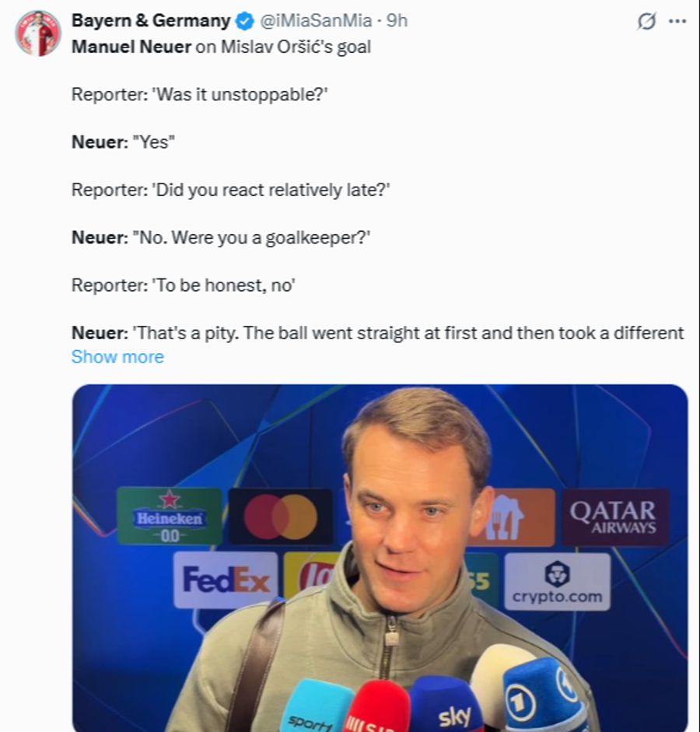Screen dimensions: 700x732
Task: Open the Bayern & Germany profile avatar
Action: click(37, 33)
